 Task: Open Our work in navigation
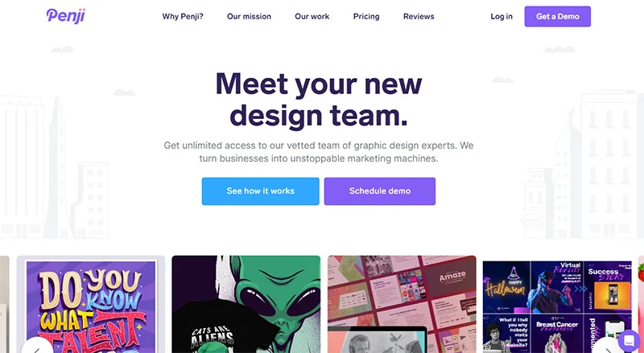[312, 16]
